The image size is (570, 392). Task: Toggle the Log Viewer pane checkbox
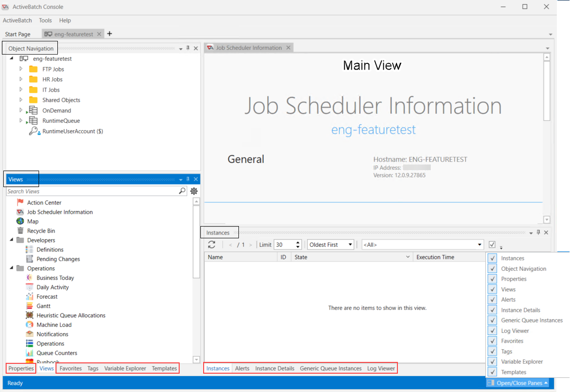click(492, 330)
